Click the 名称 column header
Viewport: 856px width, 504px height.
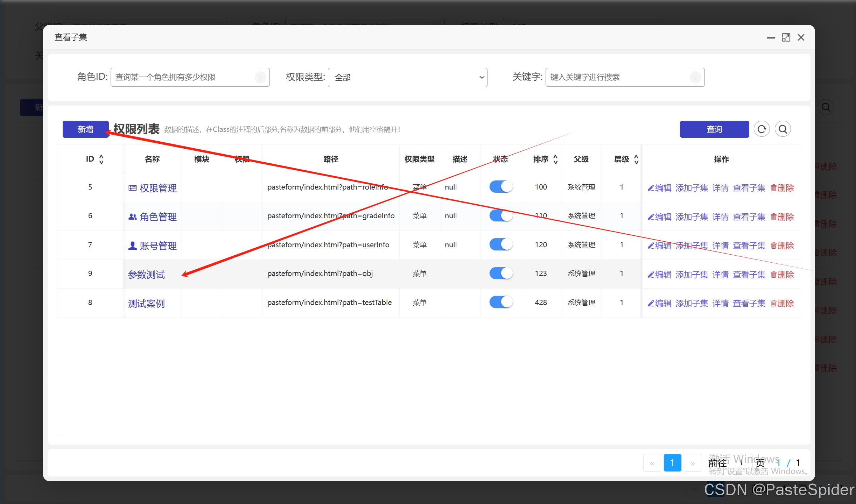click(152, 159)
